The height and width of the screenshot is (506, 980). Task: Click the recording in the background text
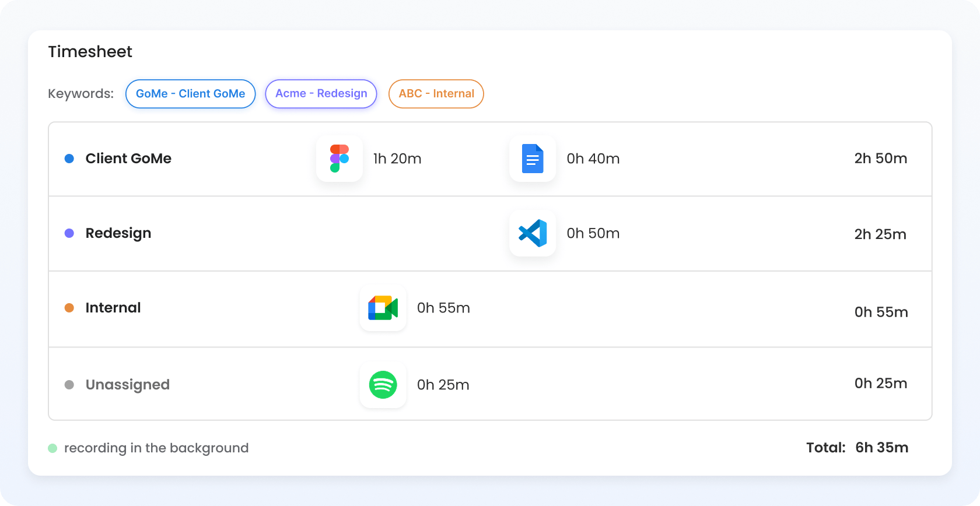click(x=156, y=448)
